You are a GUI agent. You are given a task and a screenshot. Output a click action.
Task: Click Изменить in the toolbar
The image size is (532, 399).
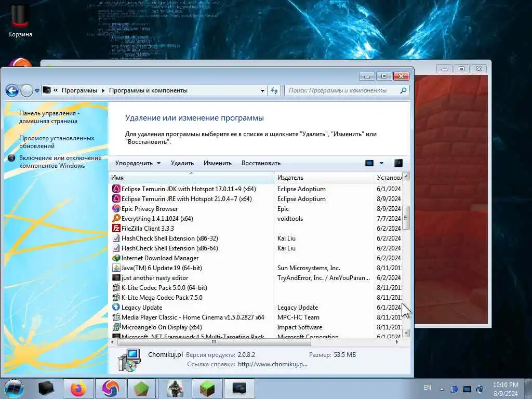[218, 163]
